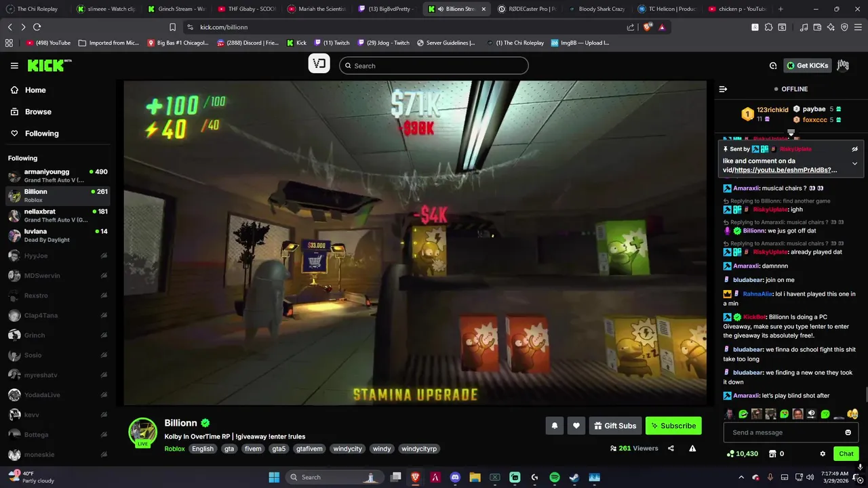
Task: Open Spotify from the taskbar
Action: tap(554, 477)
